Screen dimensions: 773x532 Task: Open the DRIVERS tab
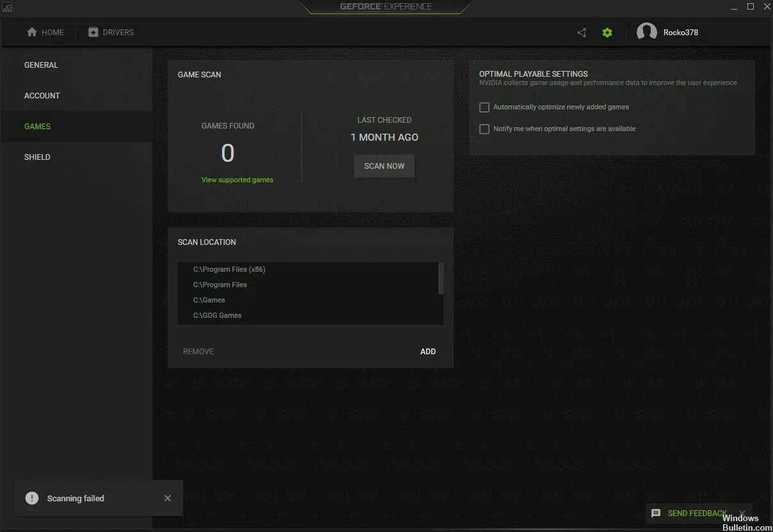tap(111, 32)
